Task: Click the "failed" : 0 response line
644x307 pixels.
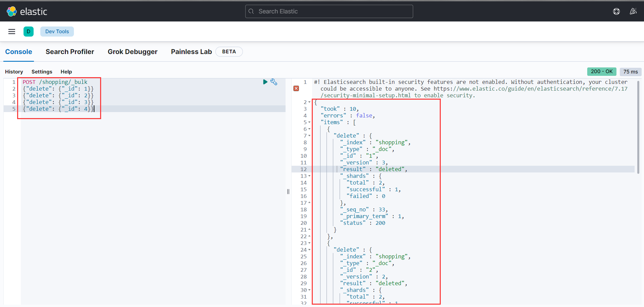Action: tap(366, 196)
